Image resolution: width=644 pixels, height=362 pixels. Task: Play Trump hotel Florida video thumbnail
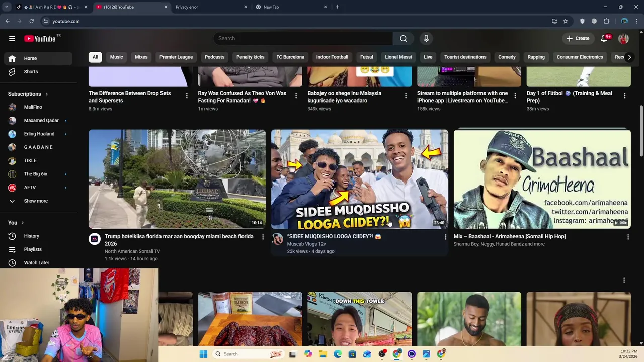[x=177, y=179]
